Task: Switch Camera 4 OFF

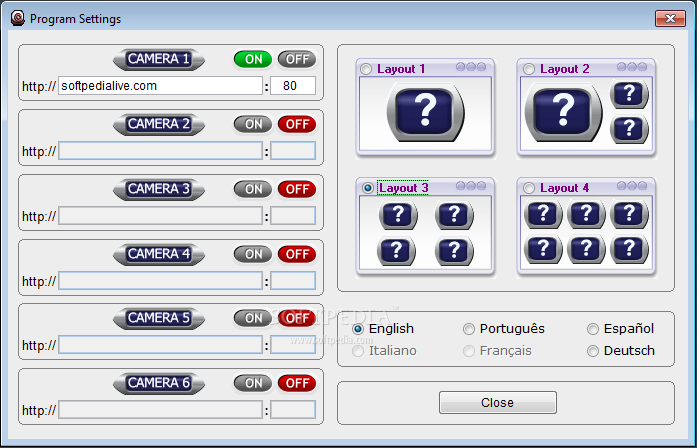Action: [x=297, y=254]
